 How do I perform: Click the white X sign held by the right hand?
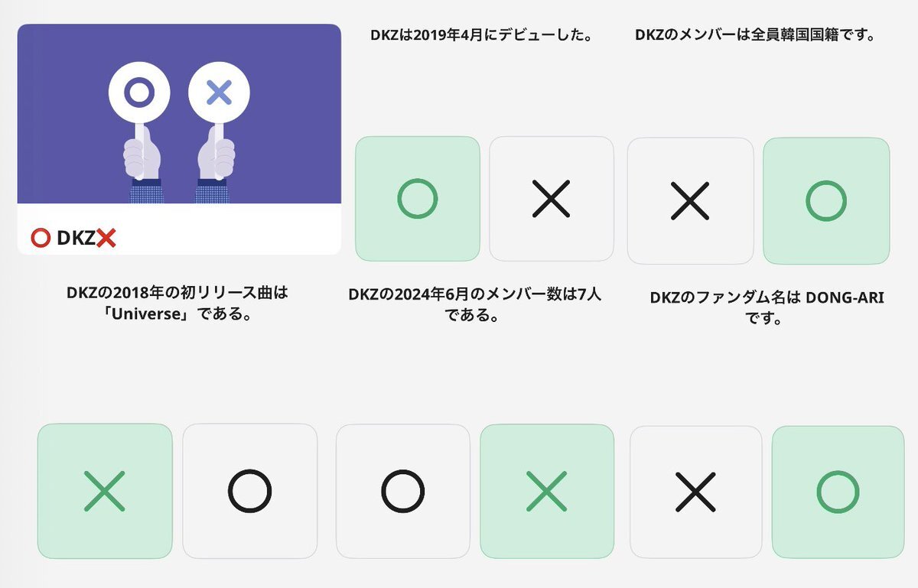pyautogui.click(x=219, y=93)
